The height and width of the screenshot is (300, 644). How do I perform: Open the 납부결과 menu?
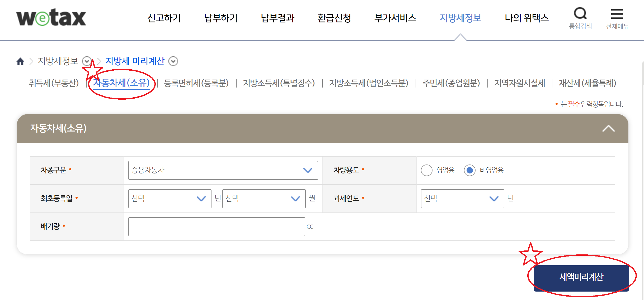pos(278,18)
